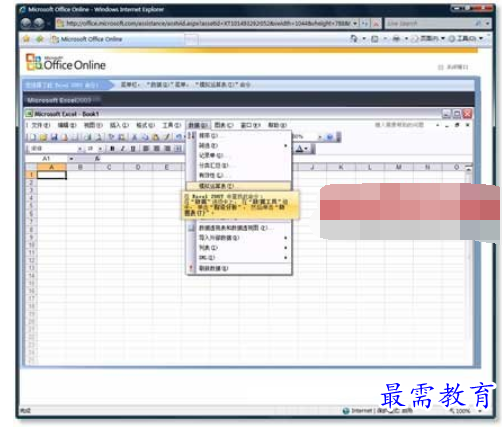Open the IE search provider dropdown
This screenshot has height=427, width=502.
click(487, 23)
